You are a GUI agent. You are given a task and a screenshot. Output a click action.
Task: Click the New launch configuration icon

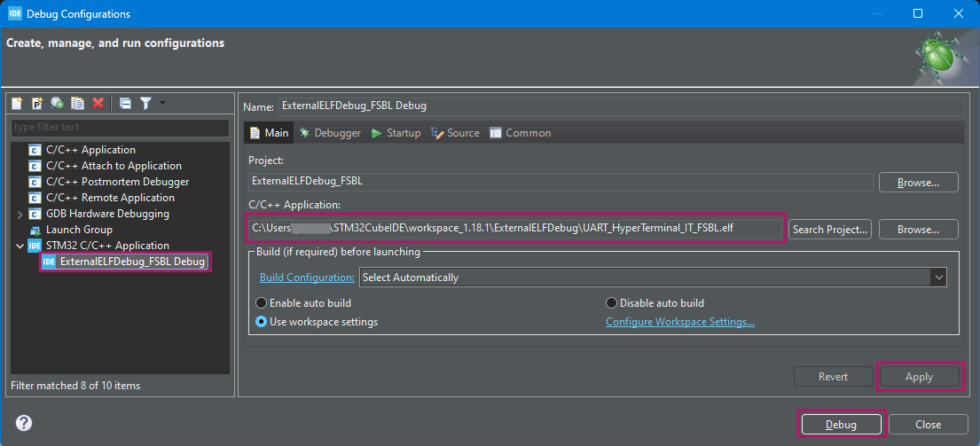coord(18,104)
